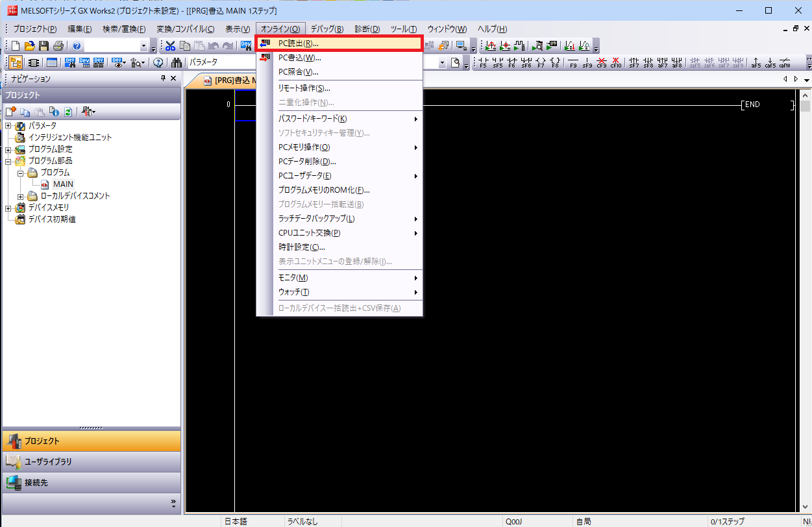The image size is (812, 527).
Task: Choose PC照合(V)... menu entry
Action: tap(339, 72)
